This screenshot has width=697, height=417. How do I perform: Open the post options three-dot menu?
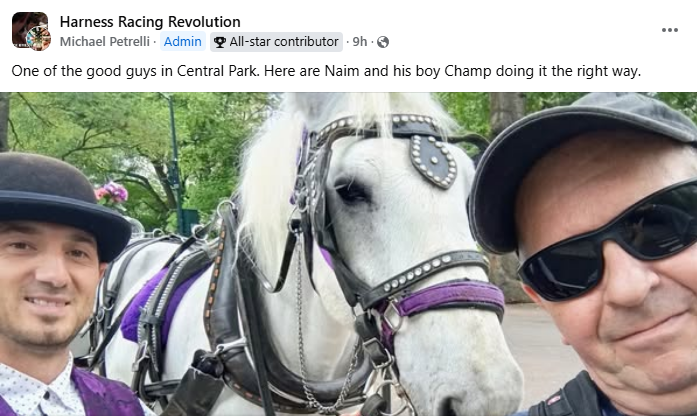pyautogui.click(x=669, y=30)
